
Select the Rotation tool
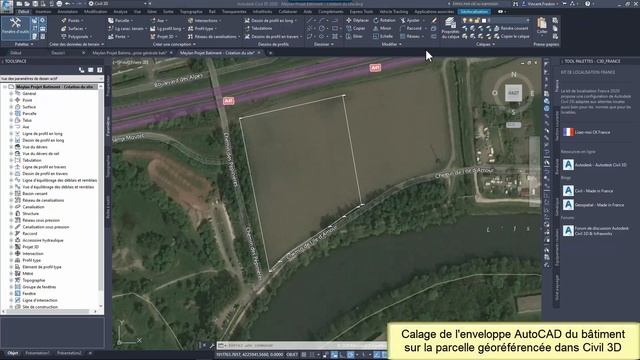coord(384,20)
